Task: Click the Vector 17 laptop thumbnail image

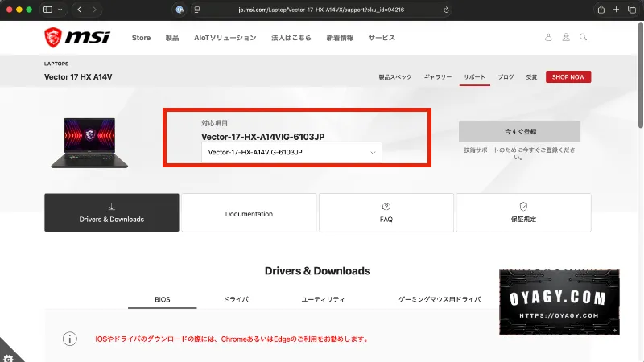Action: pos(89,143)
